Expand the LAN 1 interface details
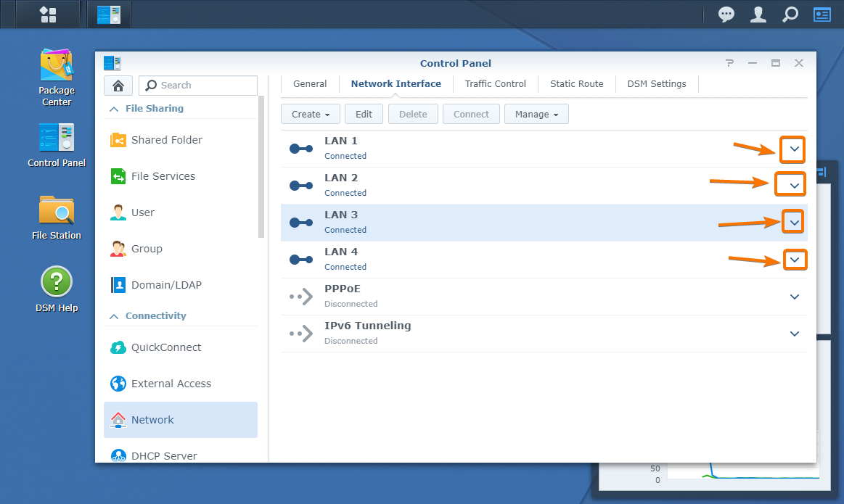 [794, 149]
